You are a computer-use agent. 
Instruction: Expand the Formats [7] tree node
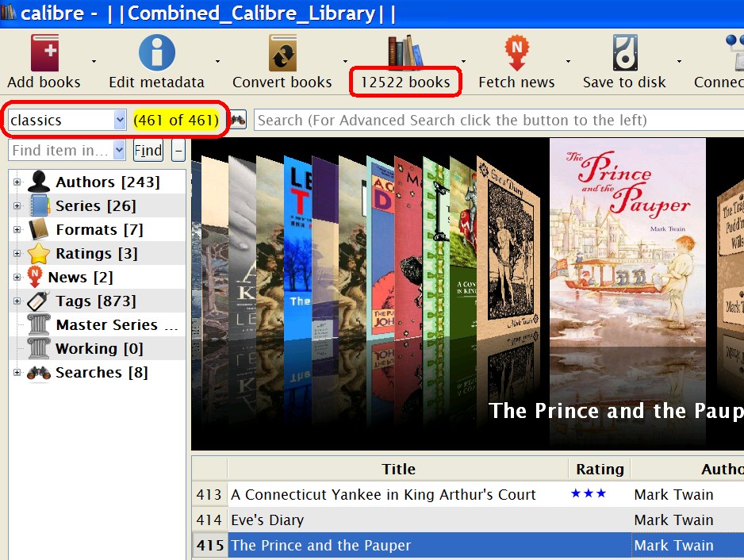[x=17, y=229]
